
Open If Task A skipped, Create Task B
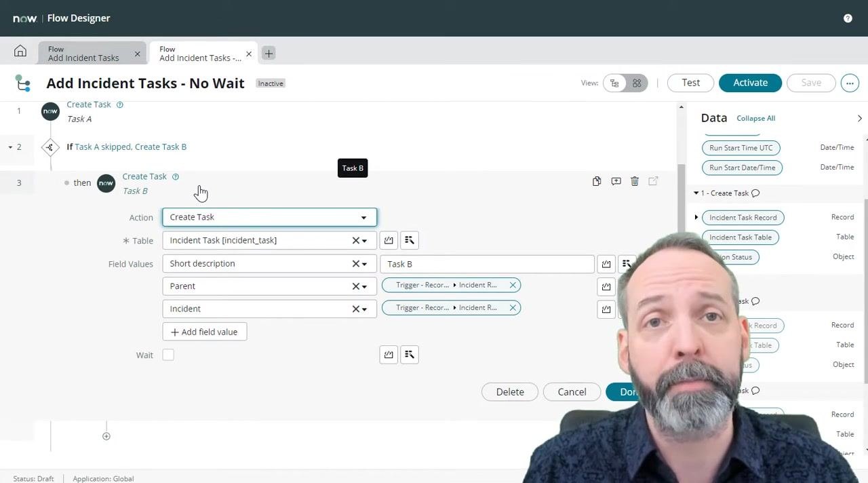point(126,147)
